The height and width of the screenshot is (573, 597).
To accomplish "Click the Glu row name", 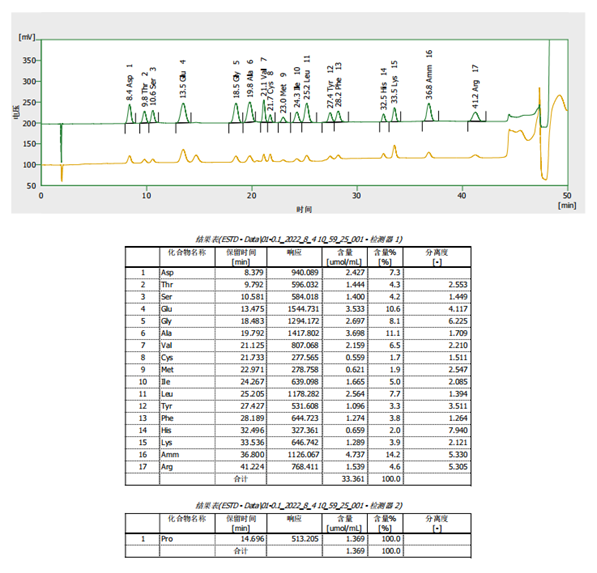I will 166,309.
